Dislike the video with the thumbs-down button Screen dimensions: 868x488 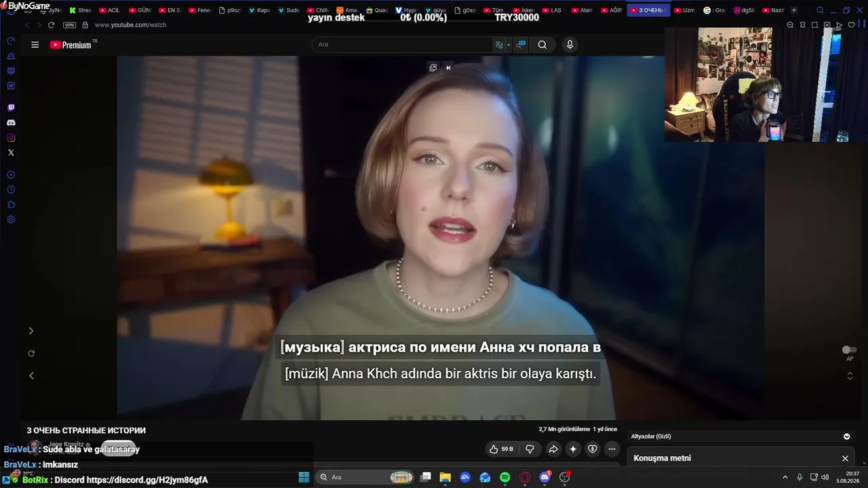pyautogui.click(x=530, y=449)
